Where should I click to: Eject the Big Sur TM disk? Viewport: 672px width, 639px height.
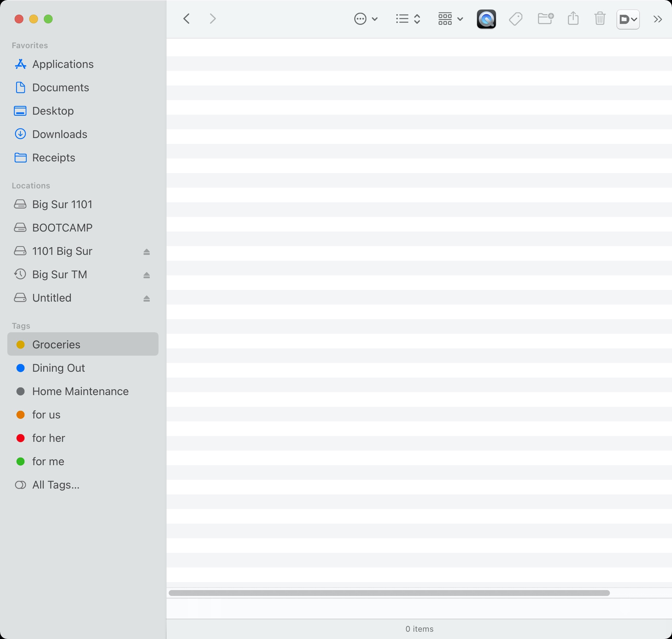click(x=146, y=275)
